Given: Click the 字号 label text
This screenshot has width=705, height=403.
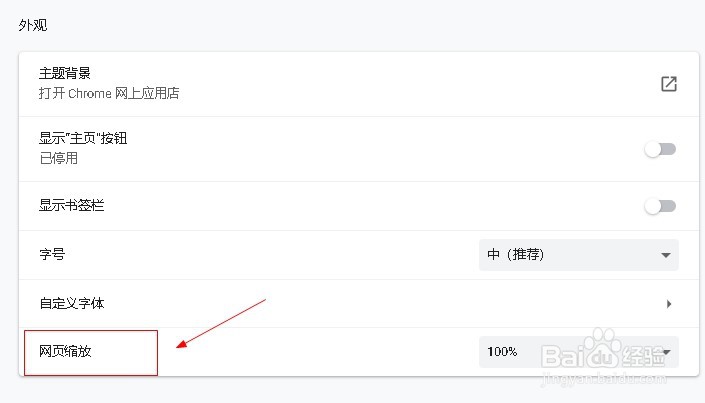Looking at the screenshot, I should (52, 255).
